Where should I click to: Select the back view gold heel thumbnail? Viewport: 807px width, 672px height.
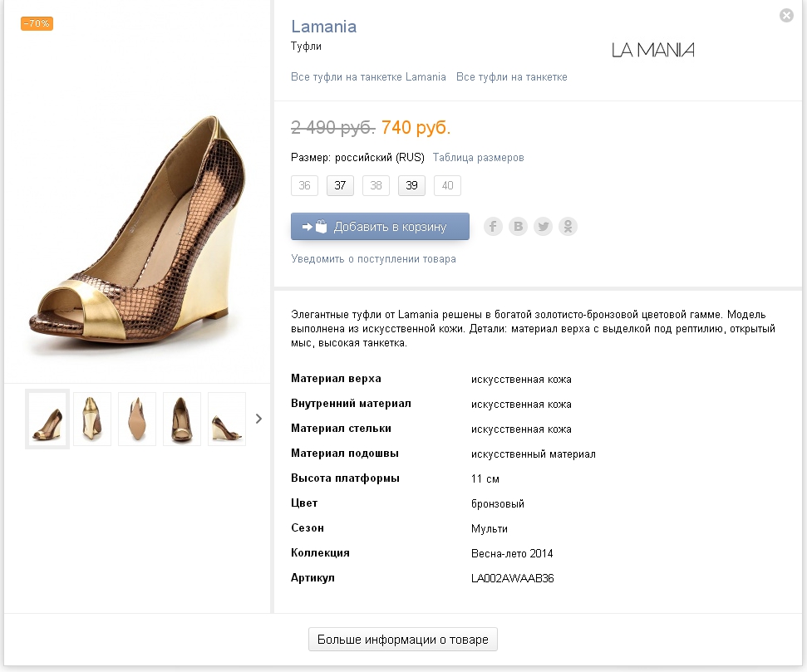92,419
